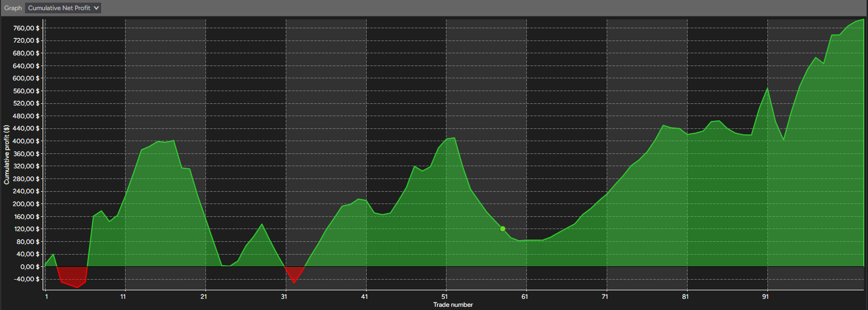Click trade number 71 on the x-axis

[x=605, y=297]
